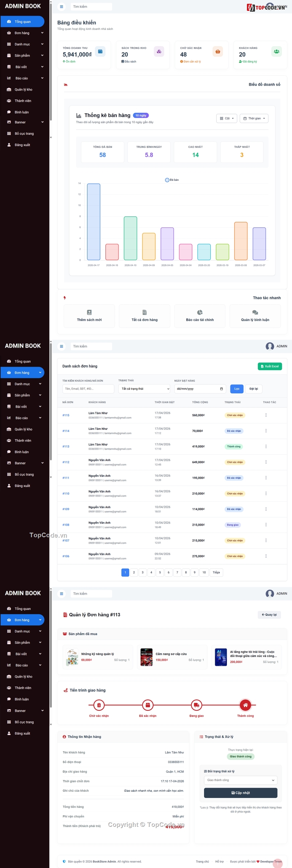Go to page 5 in the order list pagination
This screenshot has width=292, height=868.
click(x=160, y=572)
